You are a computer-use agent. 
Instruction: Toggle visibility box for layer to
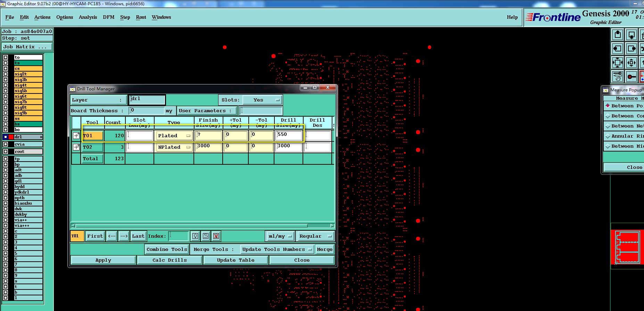[6, 57]
